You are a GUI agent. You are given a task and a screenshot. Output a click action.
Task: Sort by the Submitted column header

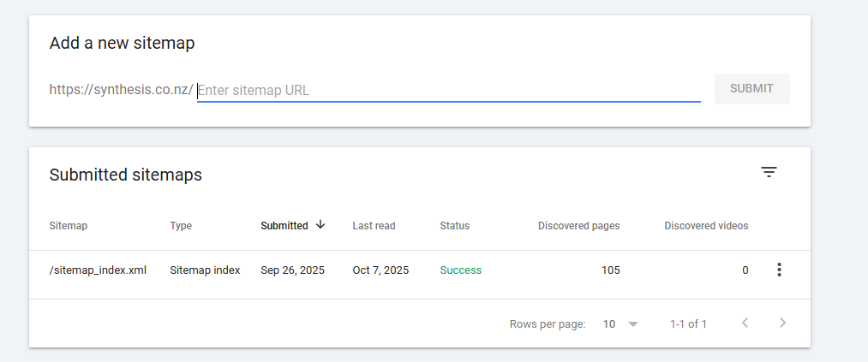pyautogui.click(x=284, y=226)
